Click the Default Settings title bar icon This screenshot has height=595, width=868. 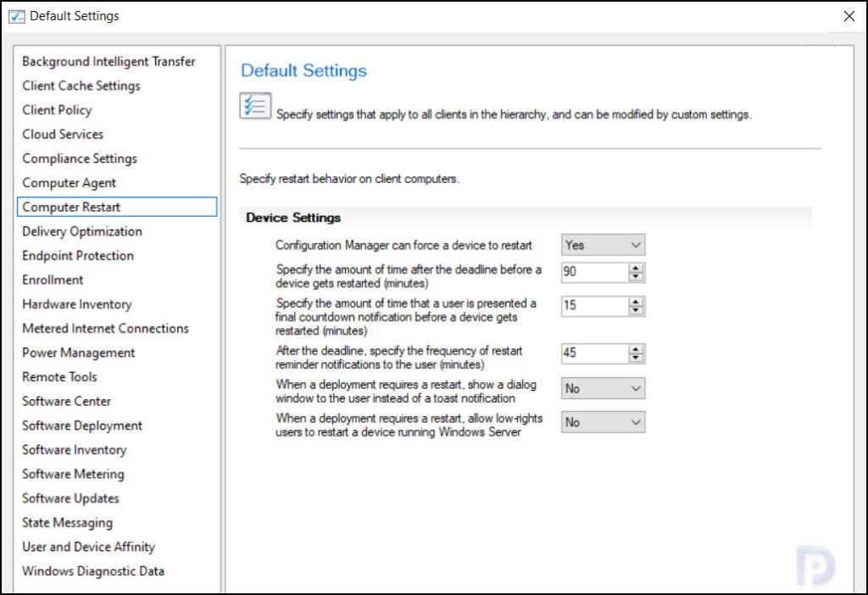[x=17, y=16]
